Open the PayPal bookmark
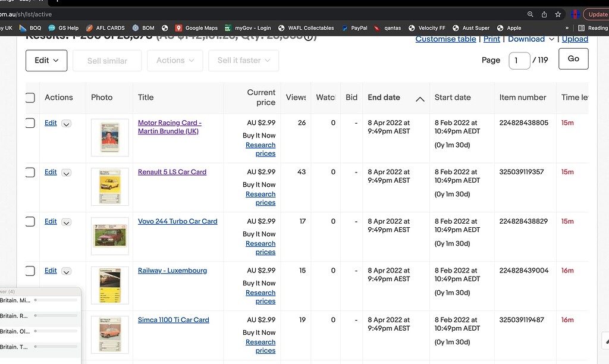 [354, 28]
